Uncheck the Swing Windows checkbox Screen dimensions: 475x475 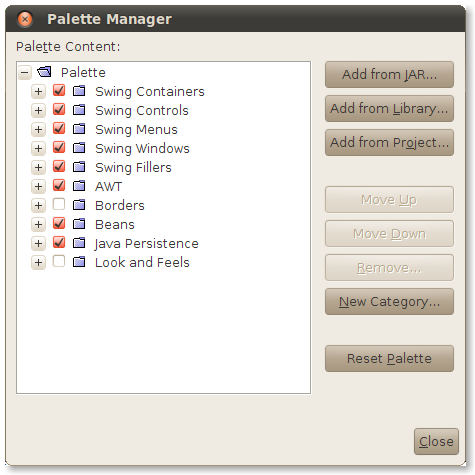coord(59,147)
